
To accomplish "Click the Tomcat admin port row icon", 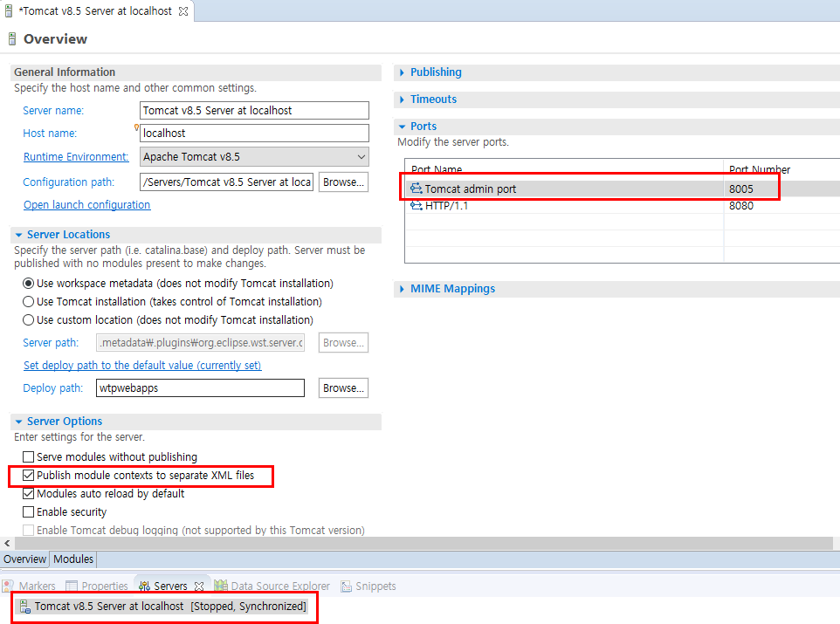I will point(417,189).
